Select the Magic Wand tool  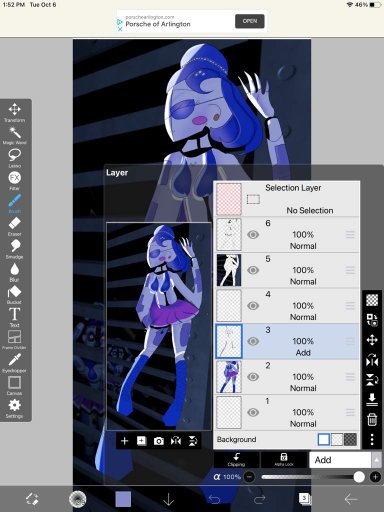[14, 135]
